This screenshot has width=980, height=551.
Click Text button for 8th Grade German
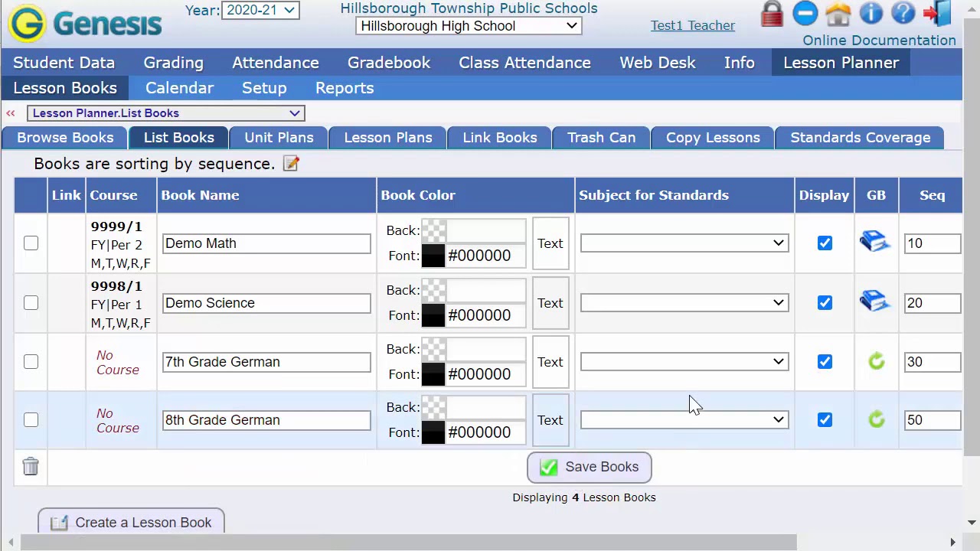[550, 420]
